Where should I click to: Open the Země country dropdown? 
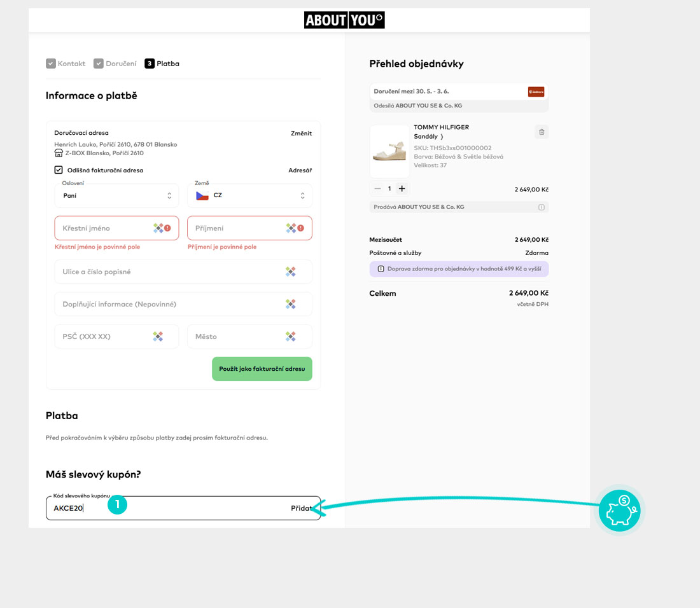pyautogui.click(x=249, y=195)
